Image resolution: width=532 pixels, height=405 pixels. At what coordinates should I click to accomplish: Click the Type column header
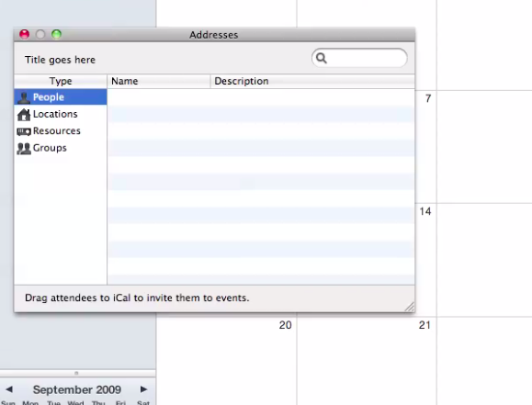[61, 81]
